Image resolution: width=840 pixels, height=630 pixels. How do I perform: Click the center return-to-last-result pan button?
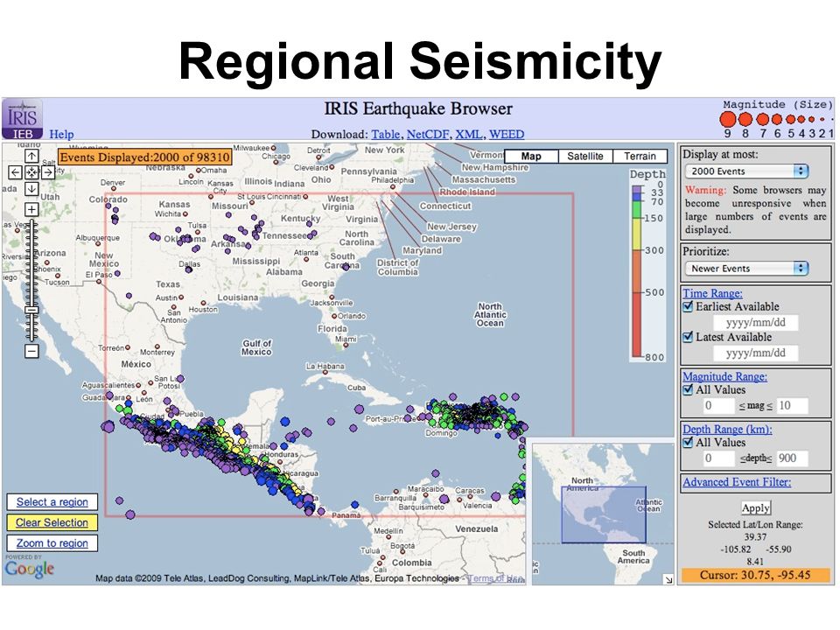tap(31, 172)
